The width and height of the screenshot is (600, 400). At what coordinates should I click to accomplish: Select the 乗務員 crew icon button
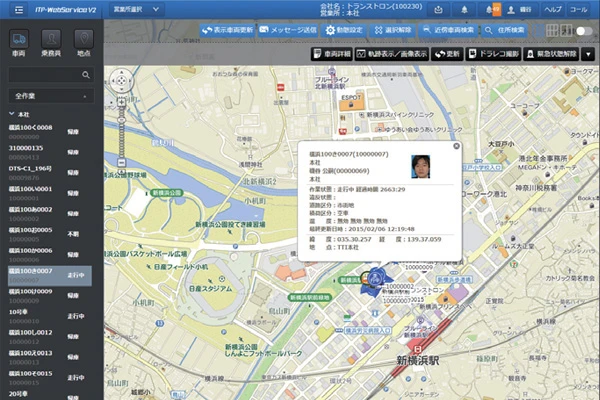pyautogui.click(x=52, y=42)
